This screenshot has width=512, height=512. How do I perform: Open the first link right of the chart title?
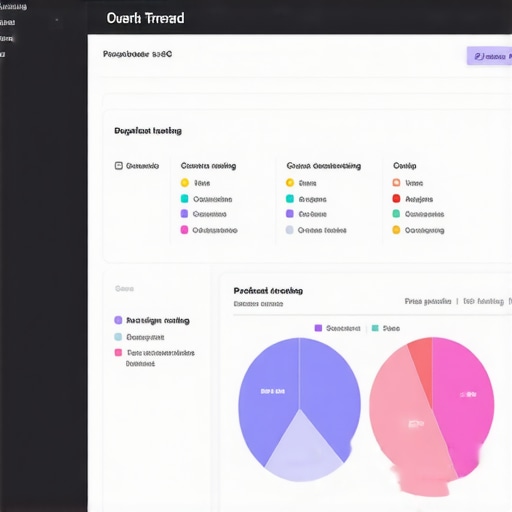(428, 301)
